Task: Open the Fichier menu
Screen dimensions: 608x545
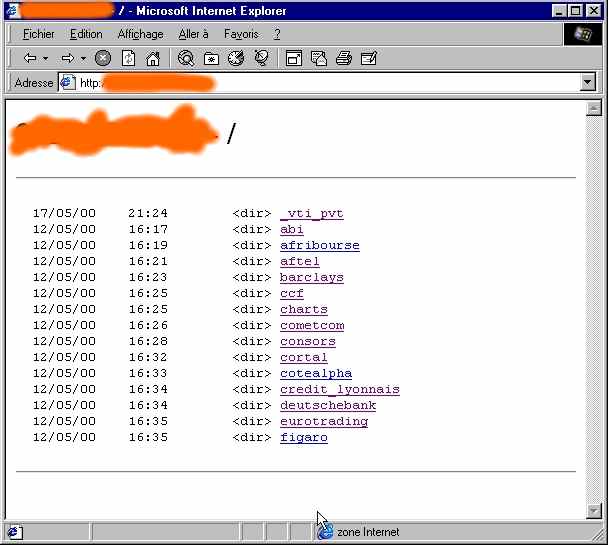Action: point(38,34)
